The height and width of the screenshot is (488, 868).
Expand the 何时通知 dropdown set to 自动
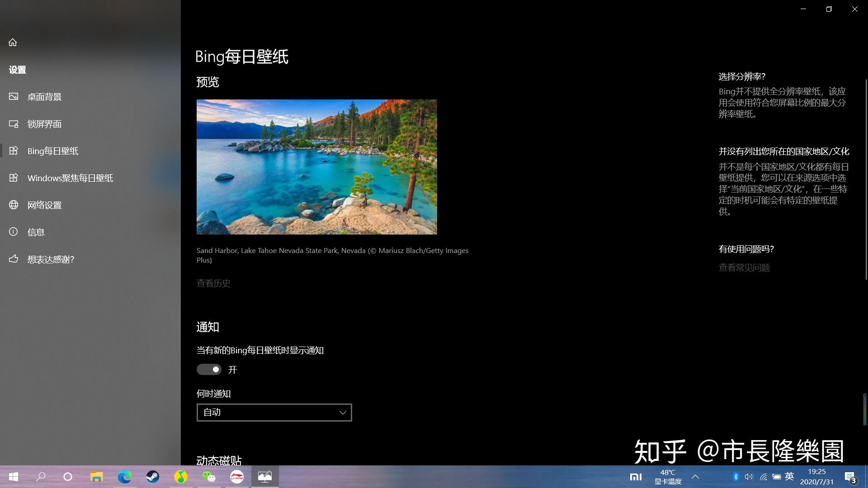[274, 413]
